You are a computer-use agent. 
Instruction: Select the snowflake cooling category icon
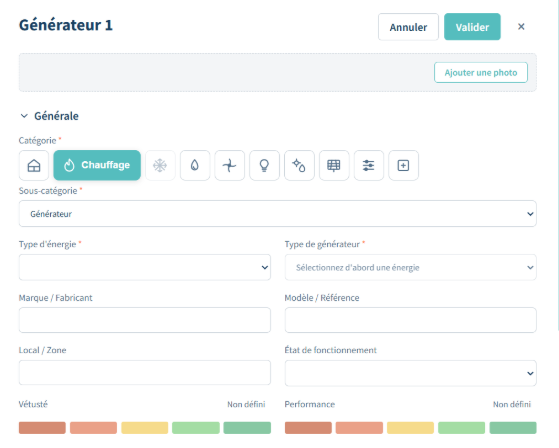160,165
